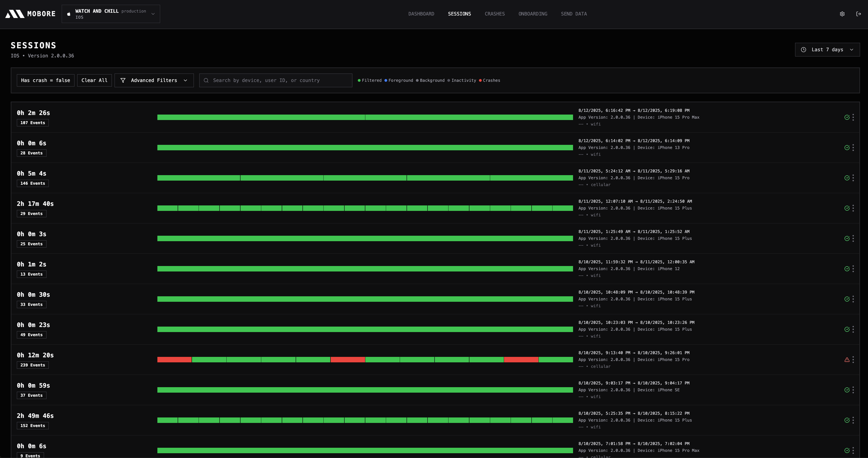Click the 107 Events badge
Image resolution: width=868 pixels, height=458 pixels.
33,123
